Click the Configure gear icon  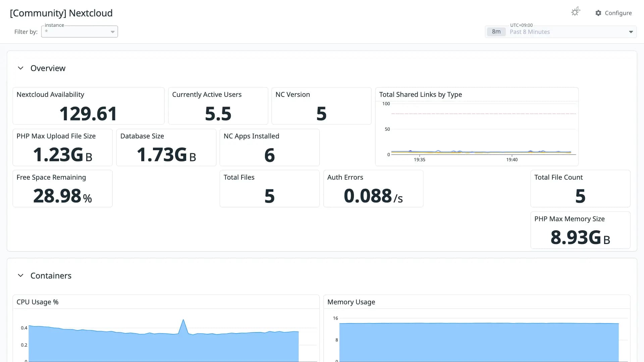click(x=598, y=13)
